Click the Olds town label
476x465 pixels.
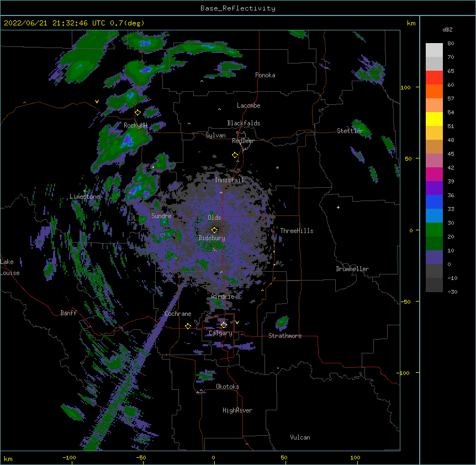point(214,218)
